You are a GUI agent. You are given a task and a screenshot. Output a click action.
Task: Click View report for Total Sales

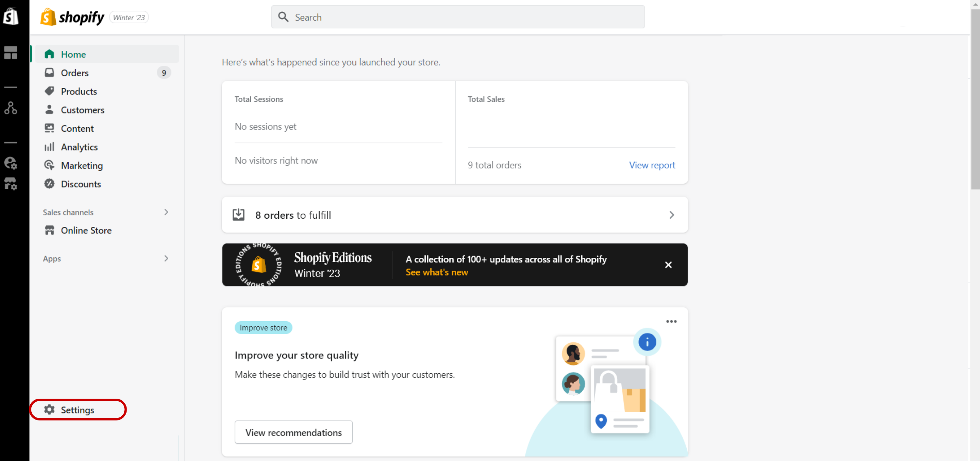652,165
